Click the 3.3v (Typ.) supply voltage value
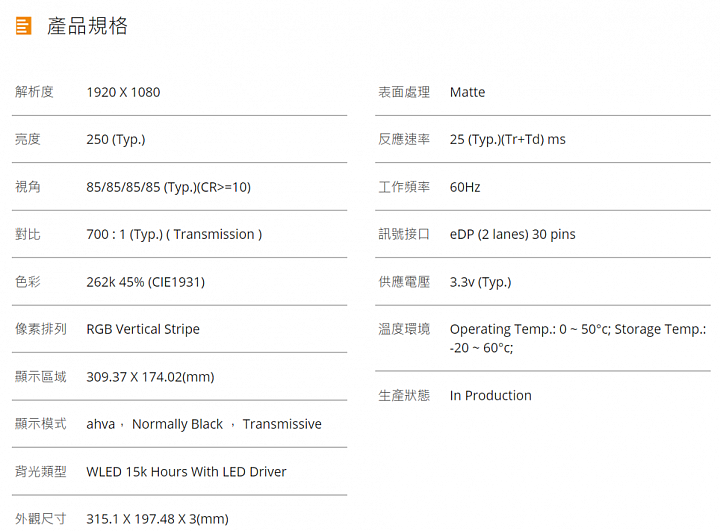Image resolution: width=720 pixels, height=531 pixels. tap(480, 282)
